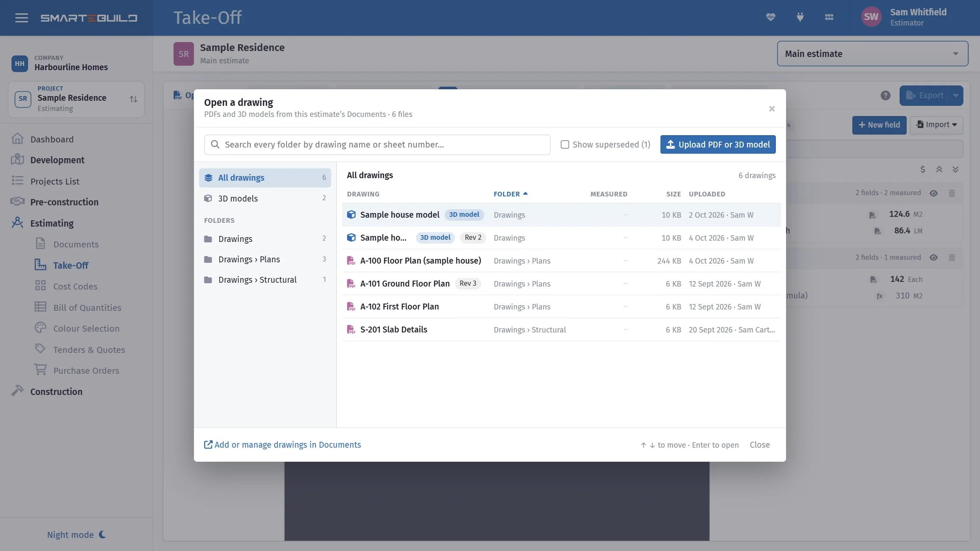Open the Purchase Orders page
Screen dimensions: 980x551
[86, 370]
